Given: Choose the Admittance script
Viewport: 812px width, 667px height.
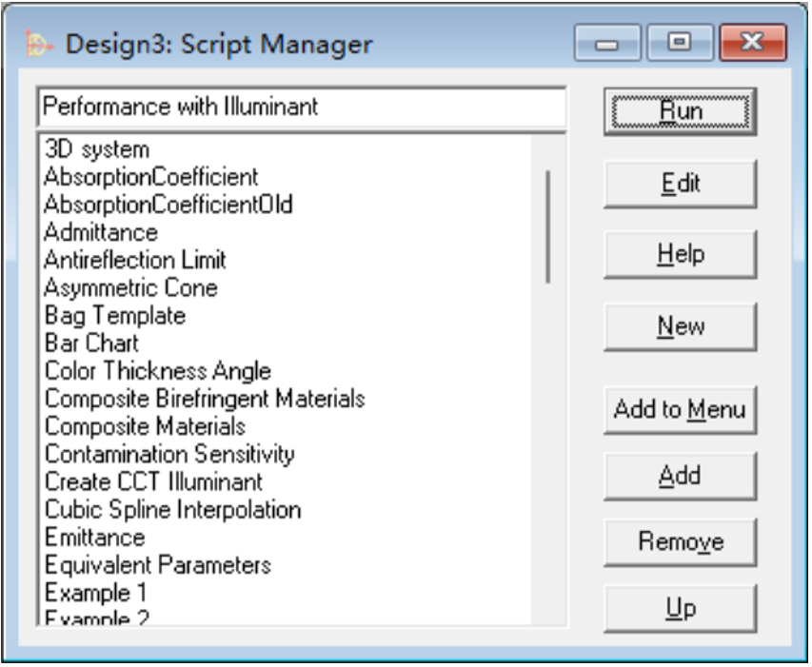Looking at the screenshot, I should (101, 232).
